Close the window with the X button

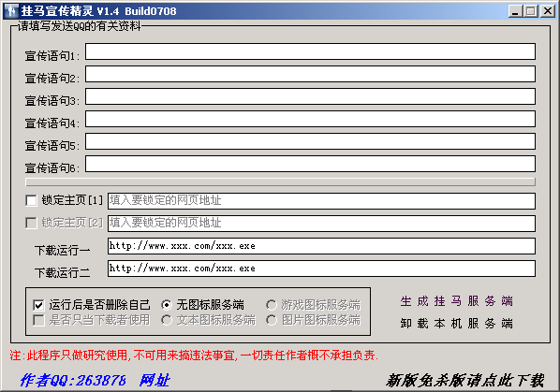pyautogui.click(x=547, y=11)
